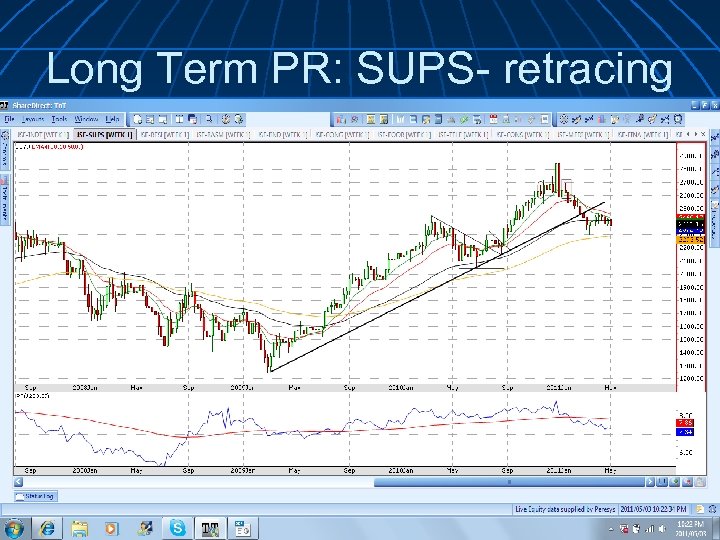720x540 pixels.
Task: Click the top icon in right sidebar
Action: 714,137
